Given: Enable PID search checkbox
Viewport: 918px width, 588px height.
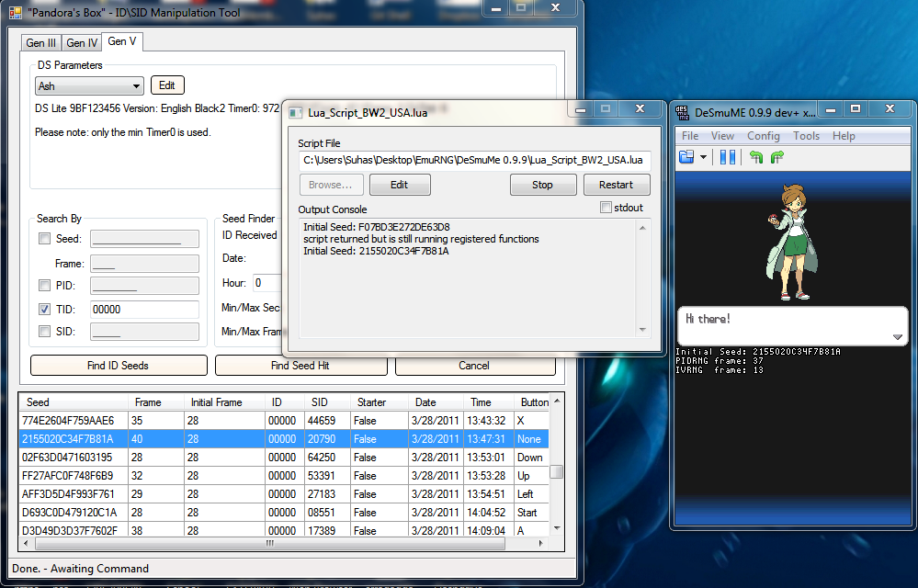Looking at the screenshot, I should [44, 286].
